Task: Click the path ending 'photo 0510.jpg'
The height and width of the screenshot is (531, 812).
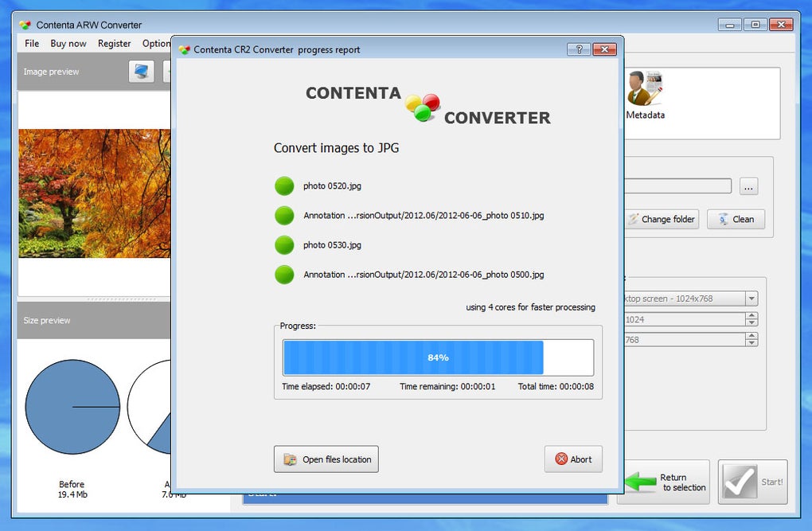Action: [x=424, y=216]
